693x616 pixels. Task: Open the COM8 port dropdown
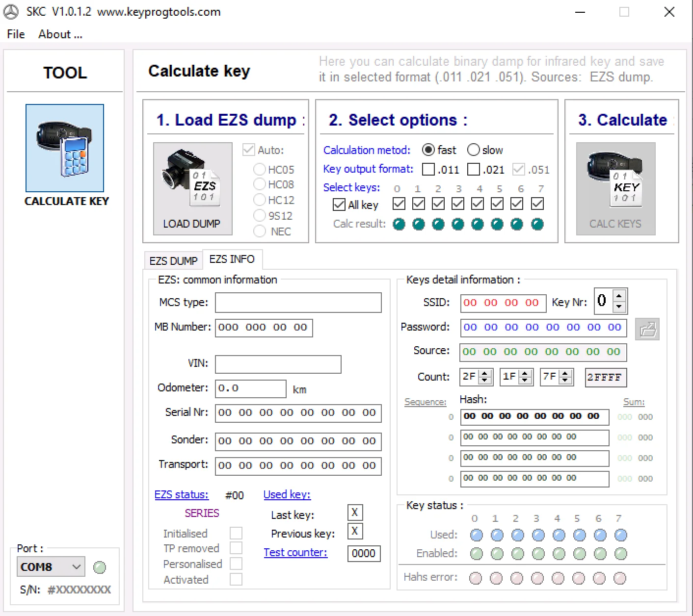point(76,567)
